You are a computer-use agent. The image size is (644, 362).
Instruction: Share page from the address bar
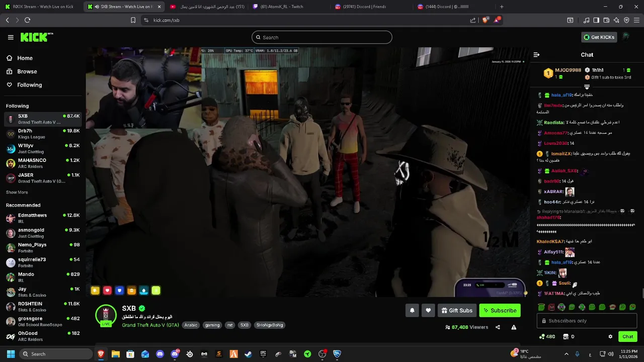click(473, 20)
